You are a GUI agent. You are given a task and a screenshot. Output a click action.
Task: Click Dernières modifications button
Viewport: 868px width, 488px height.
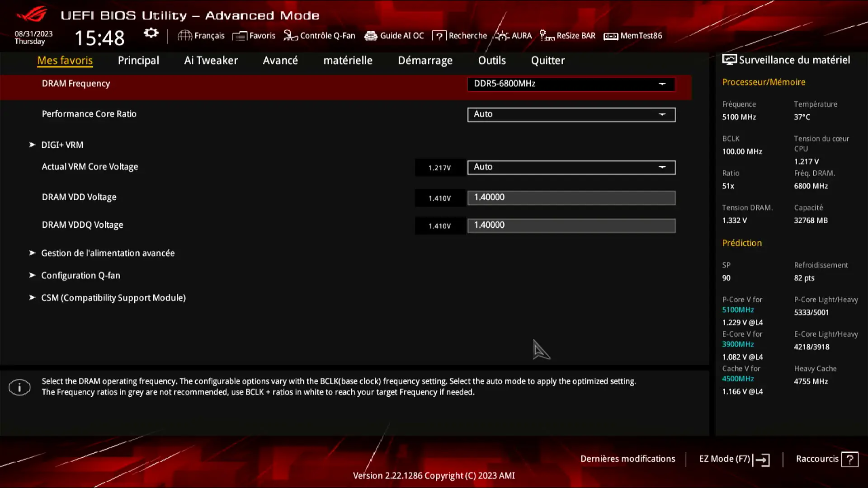(627, 459)
